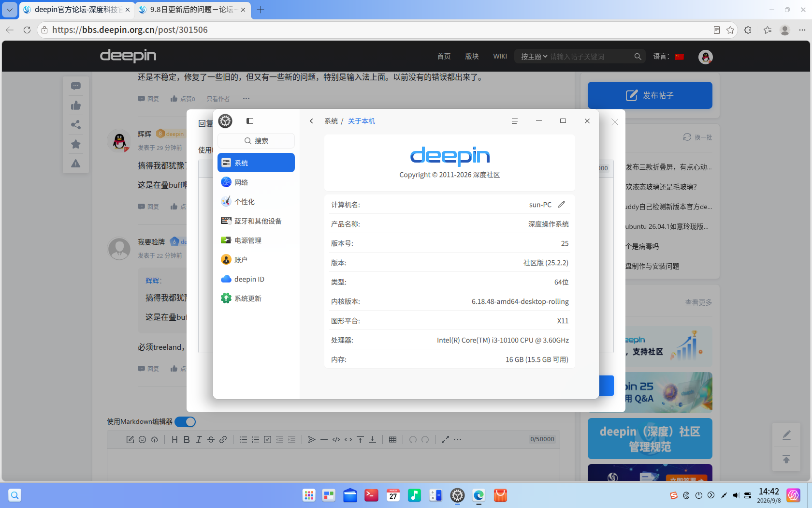This screenshot has height=508, width=812.
Task: Open the 按主题 search filter dropdown
Action: coord(534,57)
